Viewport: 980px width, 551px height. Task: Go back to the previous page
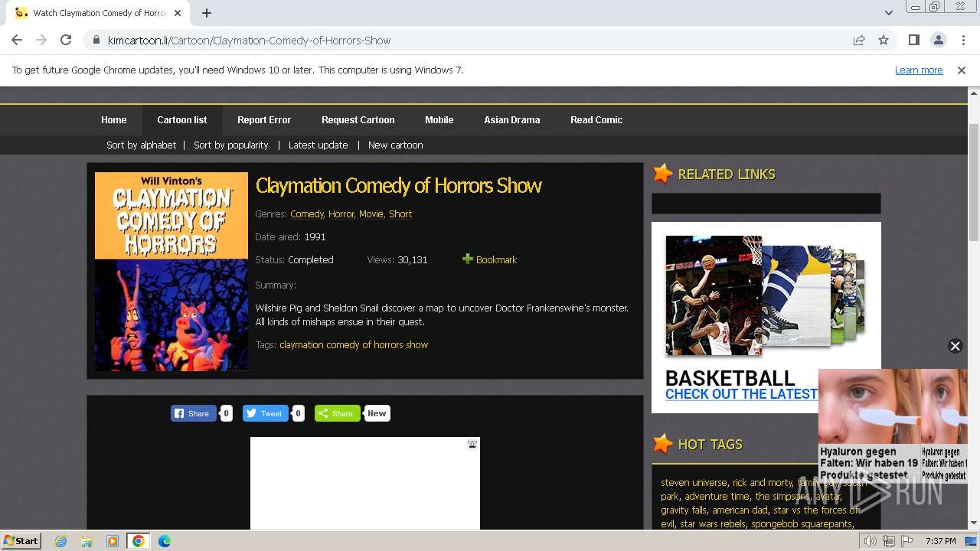click(17, 40)
